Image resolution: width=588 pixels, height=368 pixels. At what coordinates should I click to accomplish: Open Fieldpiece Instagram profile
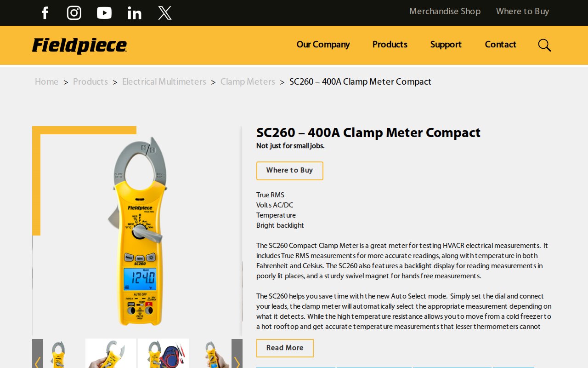74,13
